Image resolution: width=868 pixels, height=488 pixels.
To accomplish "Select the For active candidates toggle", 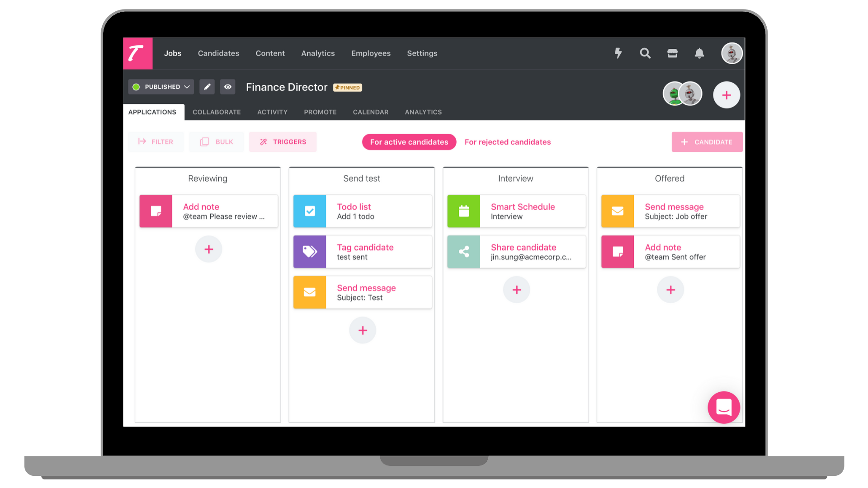I will coord(409,142).
